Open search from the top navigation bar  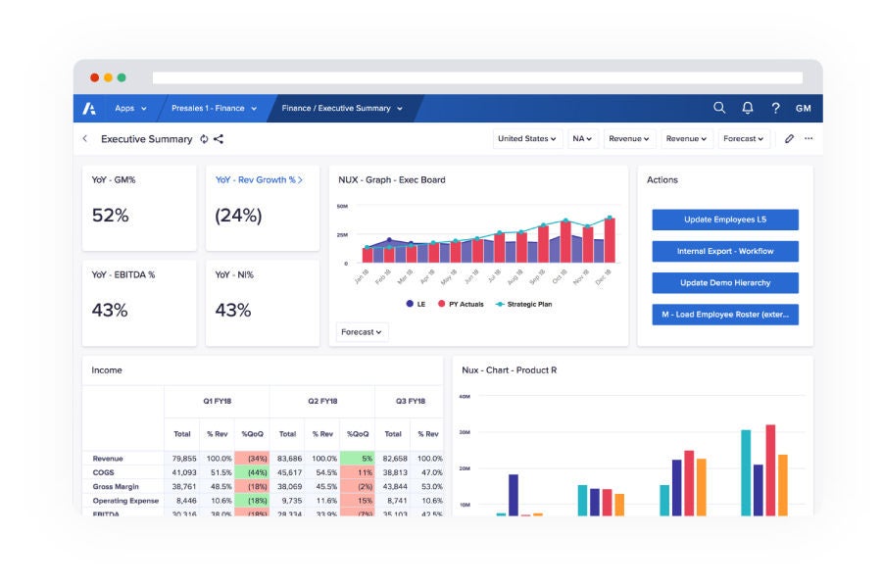[719, 109]
